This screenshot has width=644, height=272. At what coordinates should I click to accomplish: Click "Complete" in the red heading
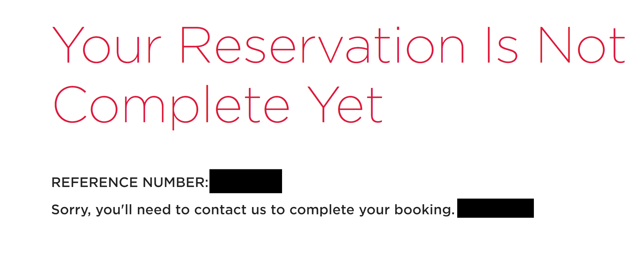(171, 105)
